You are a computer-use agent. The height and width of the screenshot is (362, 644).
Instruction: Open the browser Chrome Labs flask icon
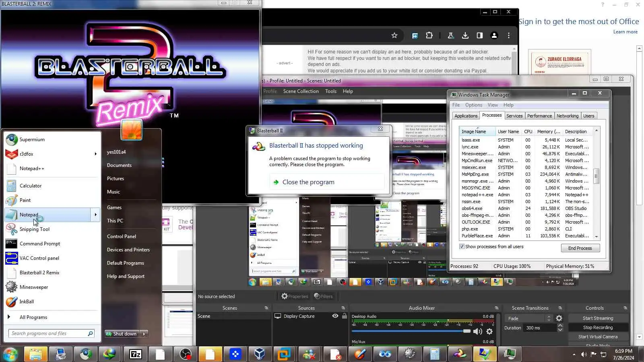click(x=451, y=35)
